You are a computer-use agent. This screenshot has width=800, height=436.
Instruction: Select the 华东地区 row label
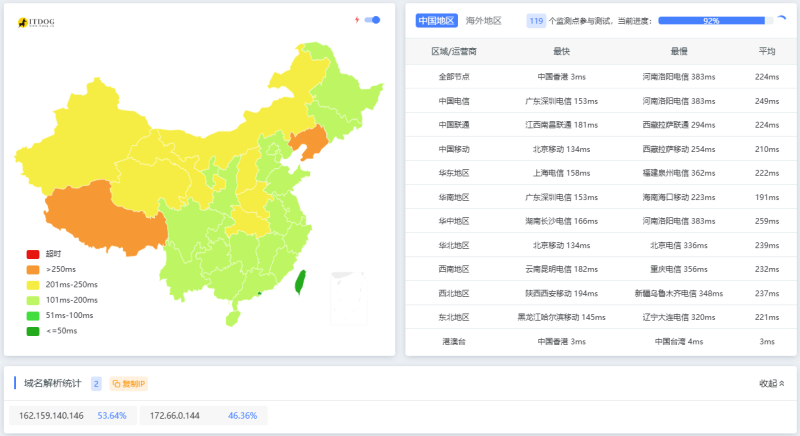454,173
